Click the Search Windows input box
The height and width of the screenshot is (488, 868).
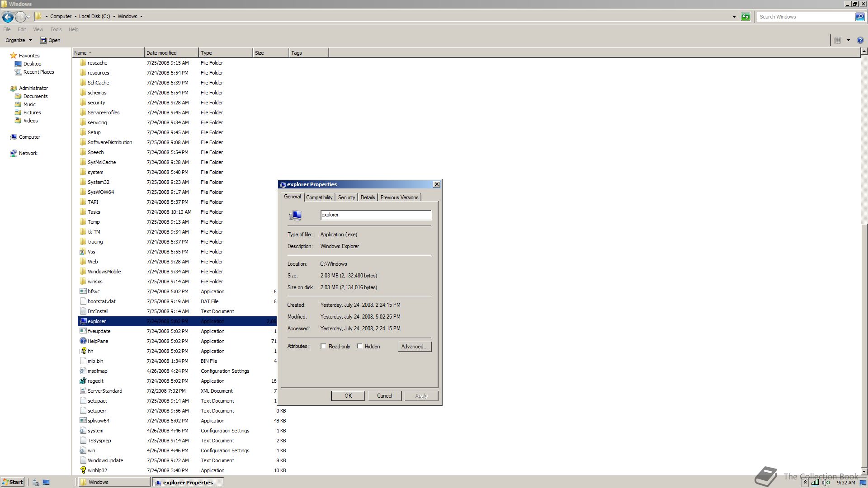[x=807, y=17]
